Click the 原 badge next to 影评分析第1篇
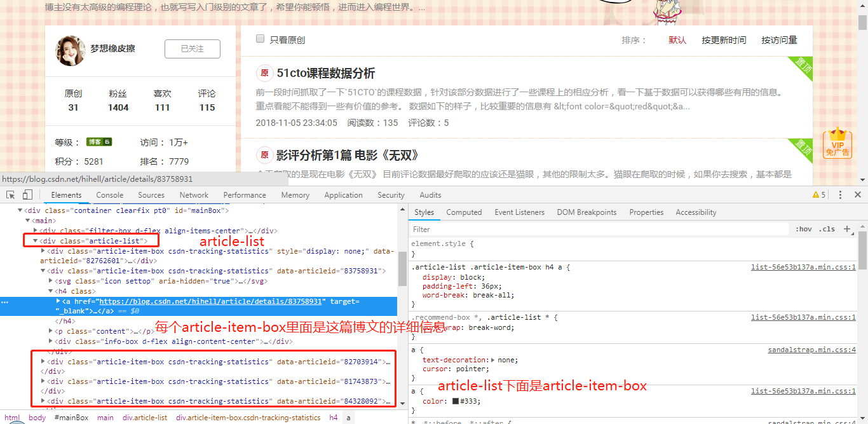The width and height of the screenshot is (868, 424). point(264,155)
